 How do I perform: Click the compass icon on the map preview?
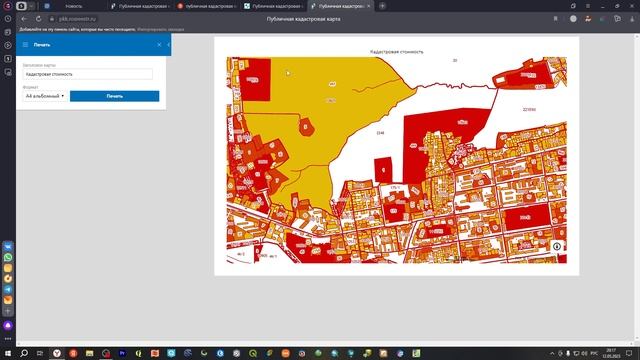click(x=557, y=246)
